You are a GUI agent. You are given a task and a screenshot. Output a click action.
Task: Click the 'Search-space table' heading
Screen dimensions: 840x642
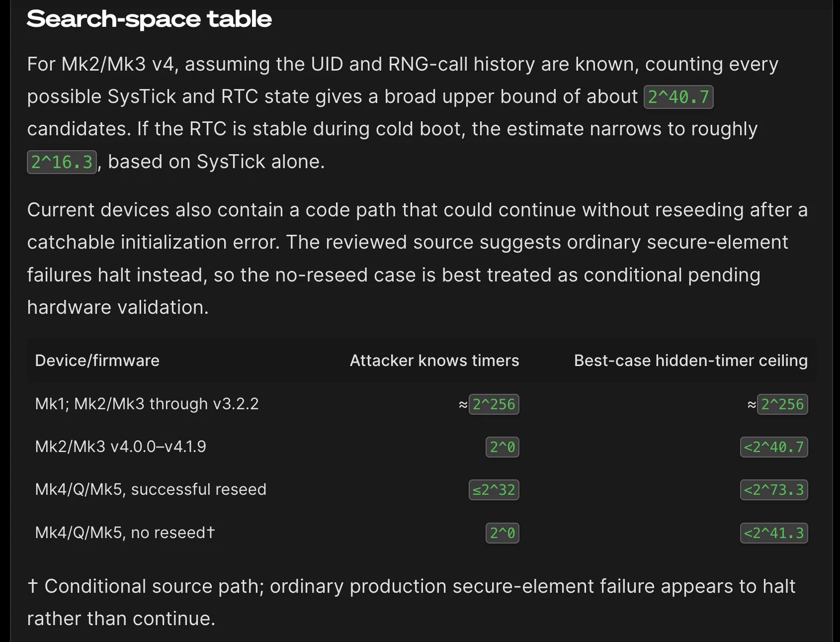coord(149,19)
